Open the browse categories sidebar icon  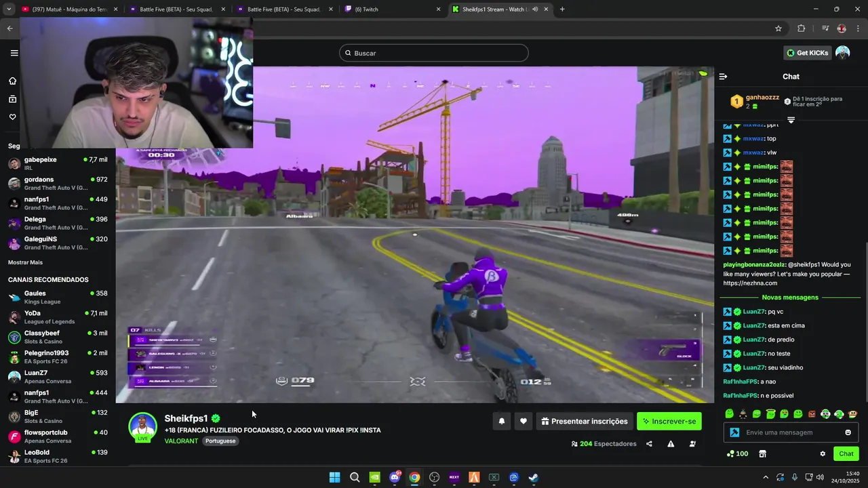[12, 99]
